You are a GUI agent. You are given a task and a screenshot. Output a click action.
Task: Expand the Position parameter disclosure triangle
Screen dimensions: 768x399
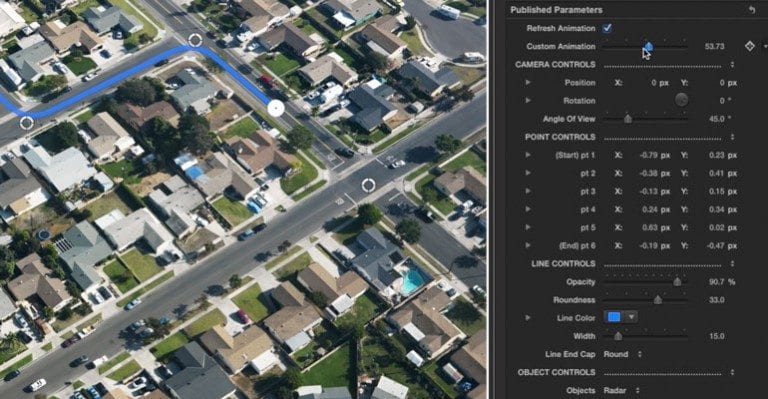528,82
